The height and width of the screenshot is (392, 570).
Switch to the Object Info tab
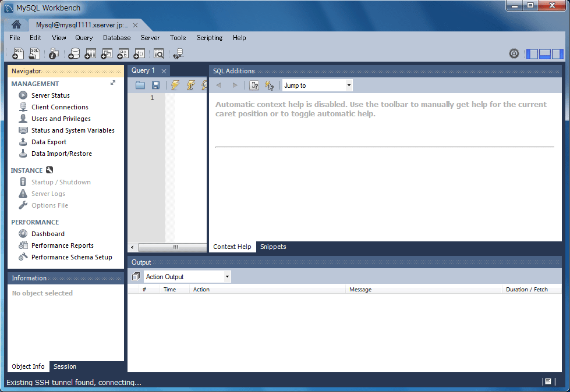28,366
